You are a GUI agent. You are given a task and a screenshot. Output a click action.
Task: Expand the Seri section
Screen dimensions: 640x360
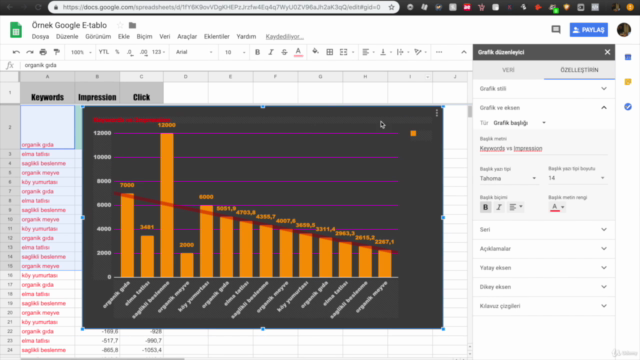pyautogui.click(x=544, y=229)
